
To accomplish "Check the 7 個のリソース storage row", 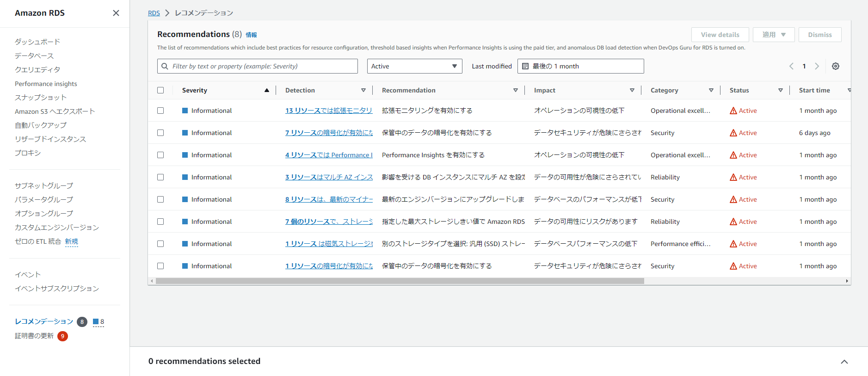I will coord(160,222).
